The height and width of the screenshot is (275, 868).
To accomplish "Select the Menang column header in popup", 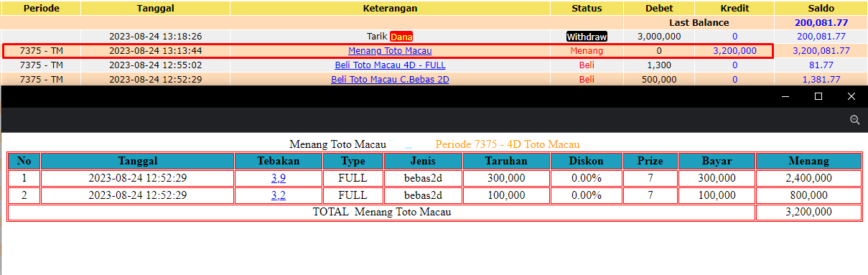I will (x=808, y=161).
